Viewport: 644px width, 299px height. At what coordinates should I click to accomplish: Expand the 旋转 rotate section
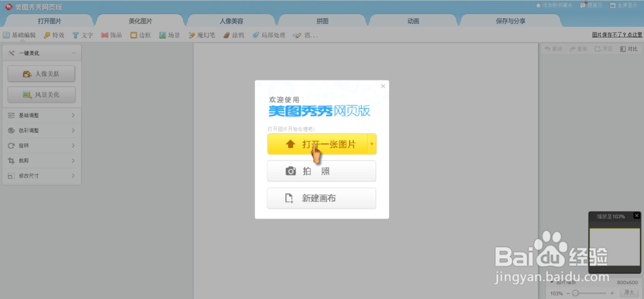41,146
